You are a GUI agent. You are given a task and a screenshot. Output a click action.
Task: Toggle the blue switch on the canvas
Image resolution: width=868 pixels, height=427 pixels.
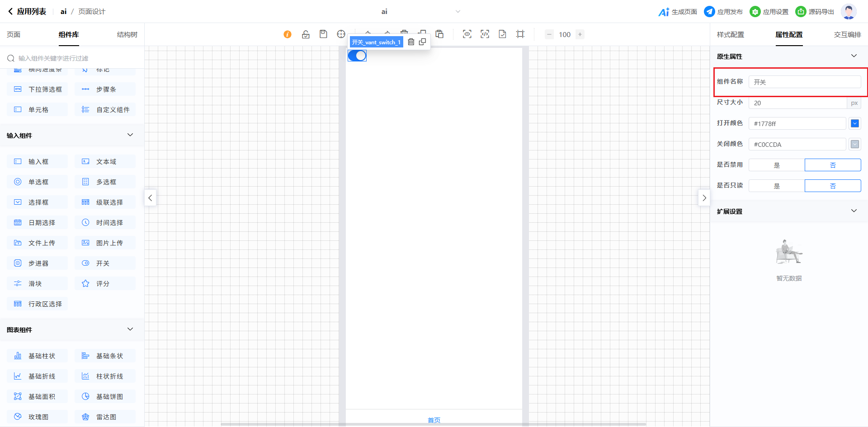(357, 56)
